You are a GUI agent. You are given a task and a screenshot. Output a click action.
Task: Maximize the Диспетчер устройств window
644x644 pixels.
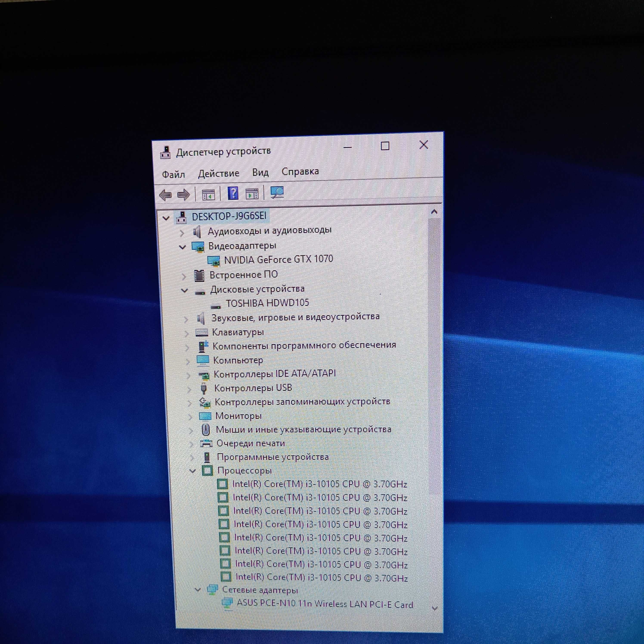[x=385, y=146]
